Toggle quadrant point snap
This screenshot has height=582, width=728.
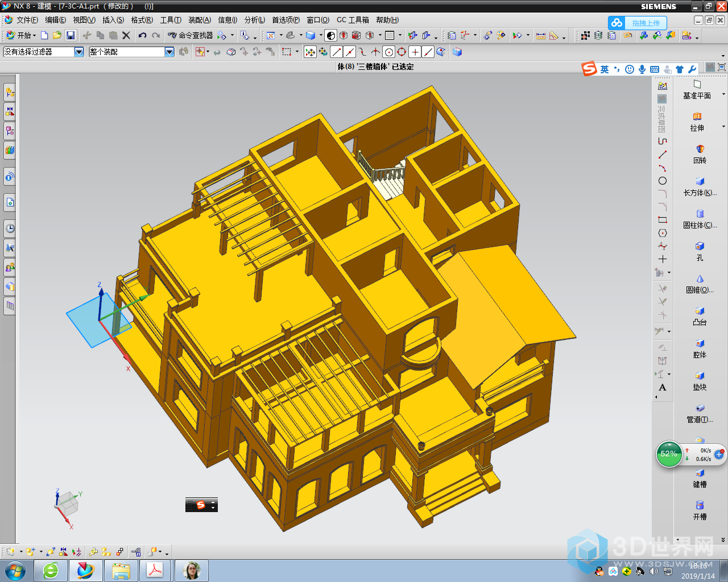402,52
